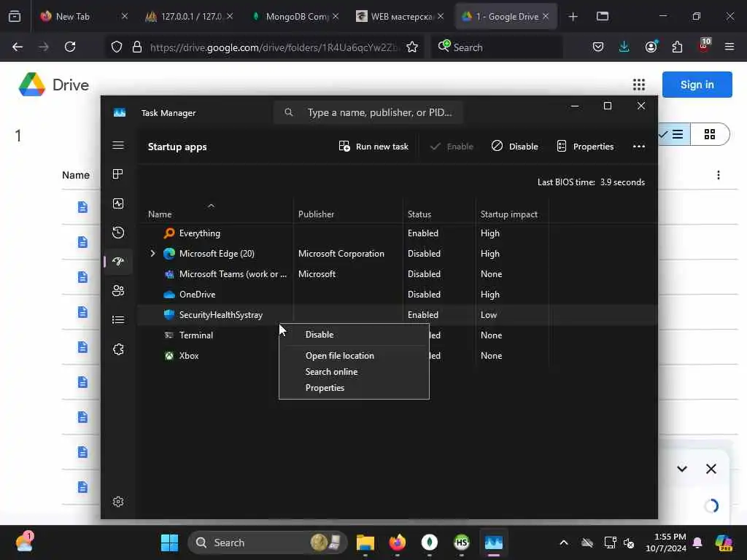Close the Drive upload panel
The image size is (747, 560).
(711, 469)
